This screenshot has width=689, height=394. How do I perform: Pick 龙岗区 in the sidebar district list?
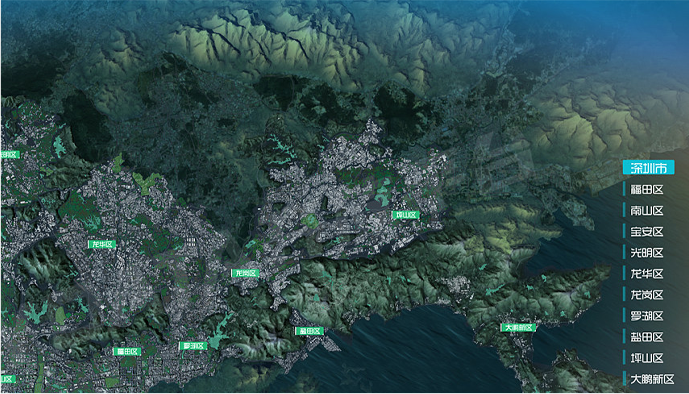coord(647,295)
